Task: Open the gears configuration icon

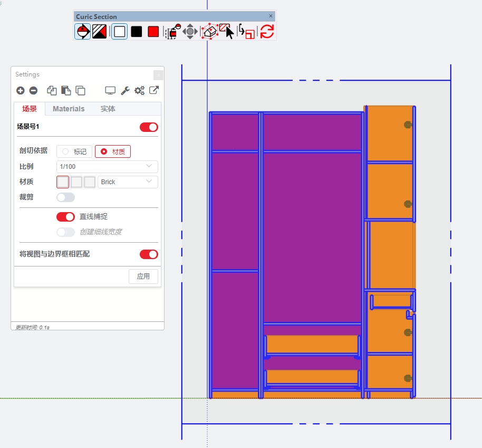Action: (x=139, y=91)
